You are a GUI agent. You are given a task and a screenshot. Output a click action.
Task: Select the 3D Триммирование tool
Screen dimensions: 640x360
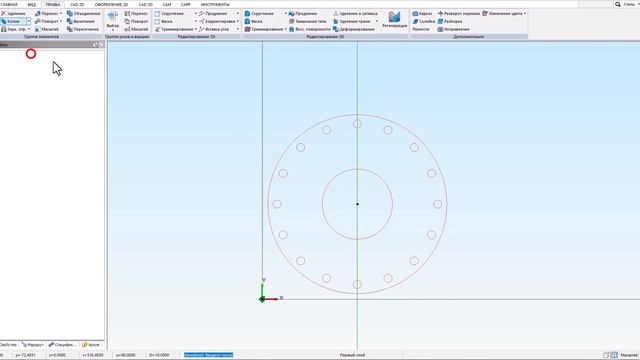pyautogui.click(x=264, y=29)
